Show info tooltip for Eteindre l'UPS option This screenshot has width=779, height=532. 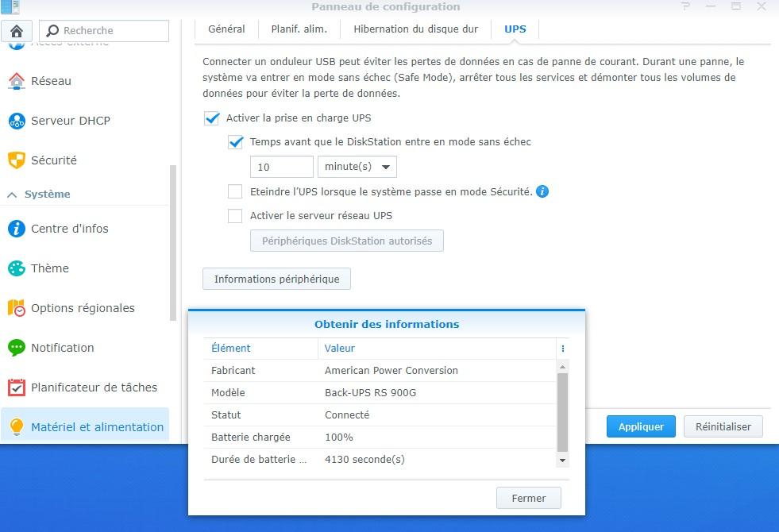(542, 191)
